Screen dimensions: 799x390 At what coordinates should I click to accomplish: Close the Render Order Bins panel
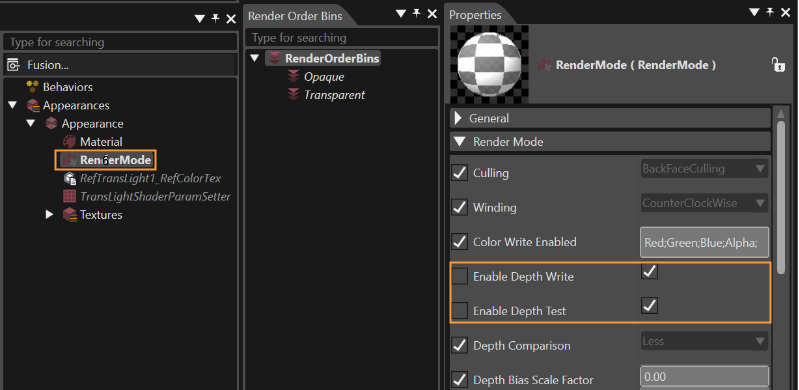(432, 14)
